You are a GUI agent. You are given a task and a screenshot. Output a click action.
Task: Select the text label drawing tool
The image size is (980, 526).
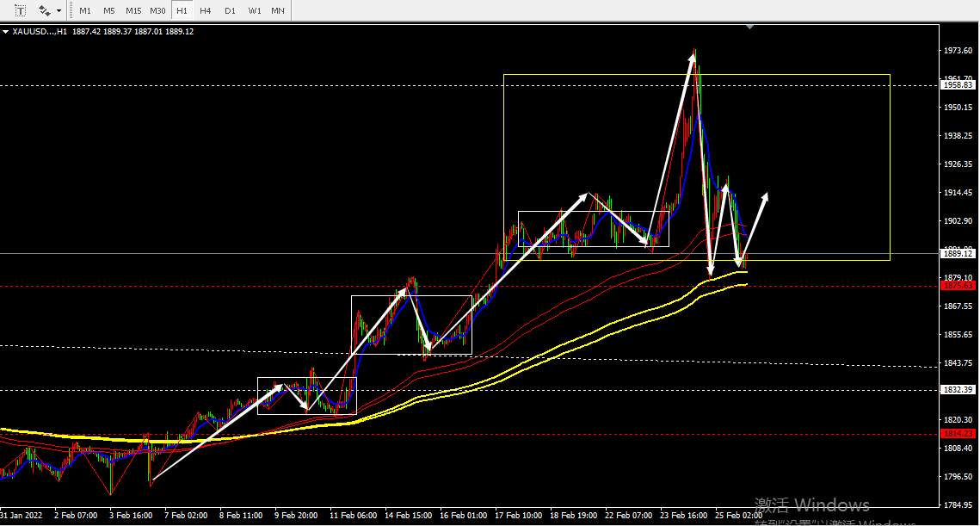[x=20, y=10]
